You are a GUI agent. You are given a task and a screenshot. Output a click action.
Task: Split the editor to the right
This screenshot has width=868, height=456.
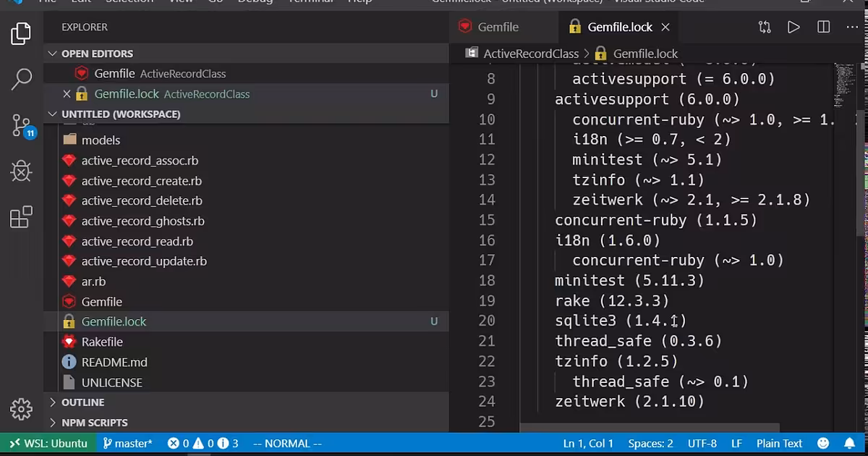pos(823,27)
